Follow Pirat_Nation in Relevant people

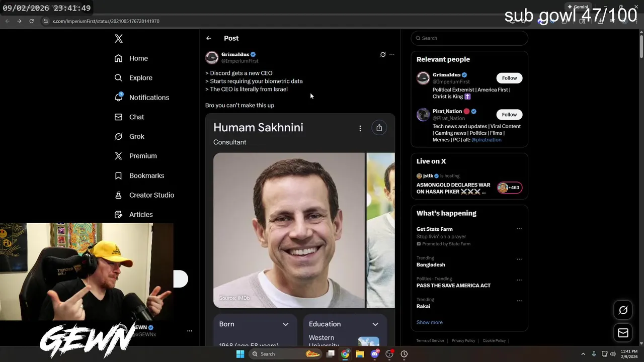pyautogui.click(x=509, y=115)
